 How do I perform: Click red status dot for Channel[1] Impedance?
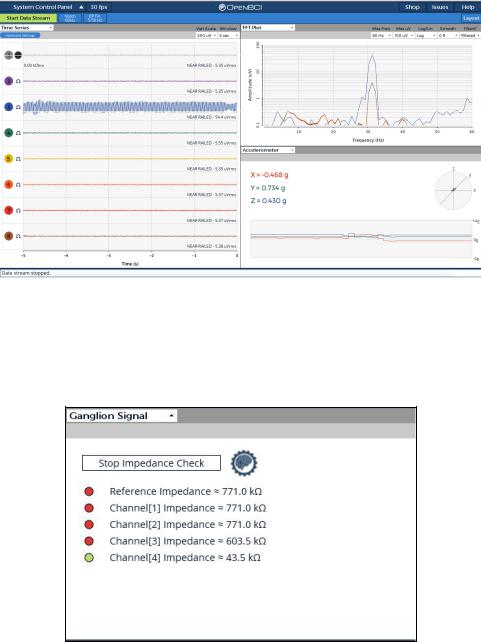click(89, 508)
